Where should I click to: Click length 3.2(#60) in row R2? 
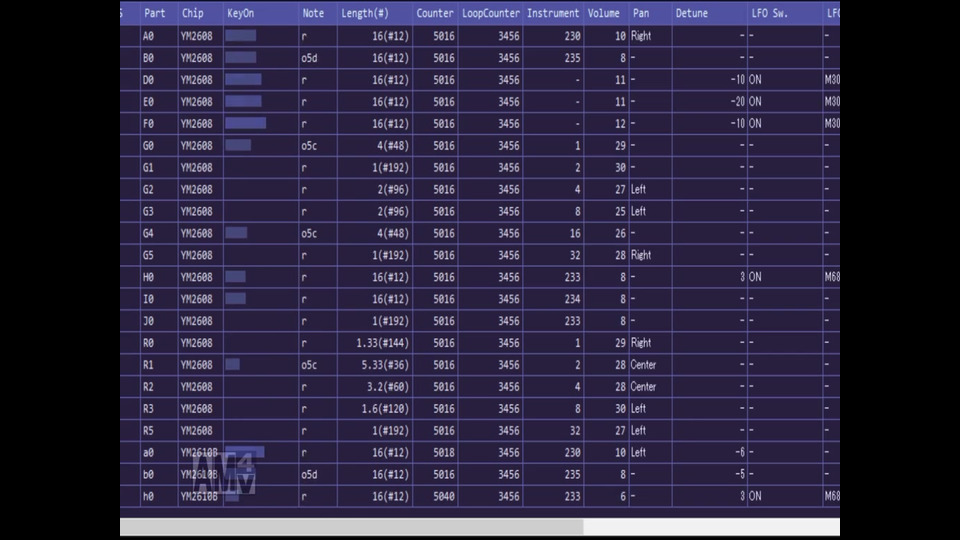tap(388, 387)
